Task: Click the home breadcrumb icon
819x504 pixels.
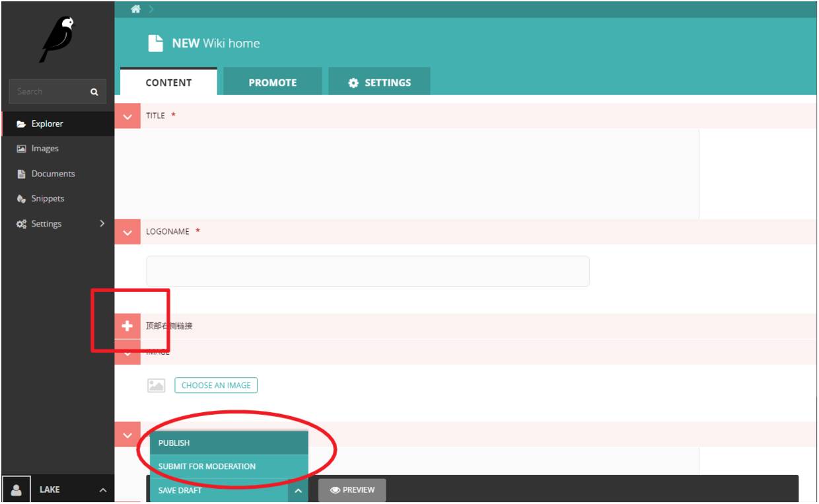Action: coord(135,9)
